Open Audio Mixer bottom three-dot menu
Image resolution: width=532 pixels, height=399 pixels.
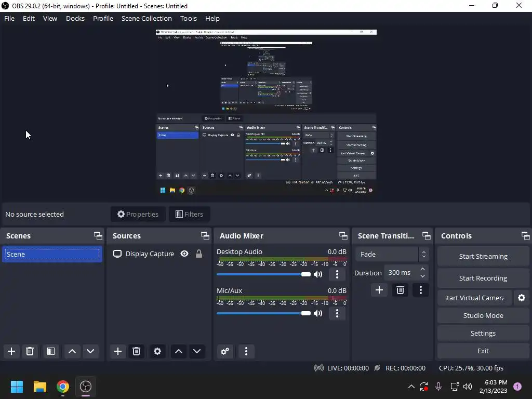coord(246,351)
